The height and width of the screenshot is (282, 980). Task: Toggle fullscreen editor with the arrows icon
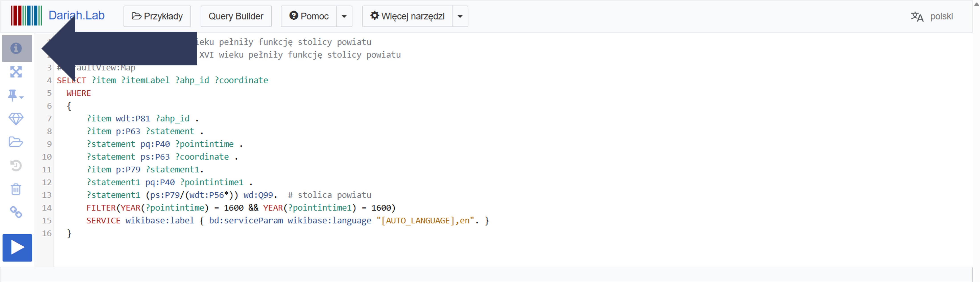16,72
